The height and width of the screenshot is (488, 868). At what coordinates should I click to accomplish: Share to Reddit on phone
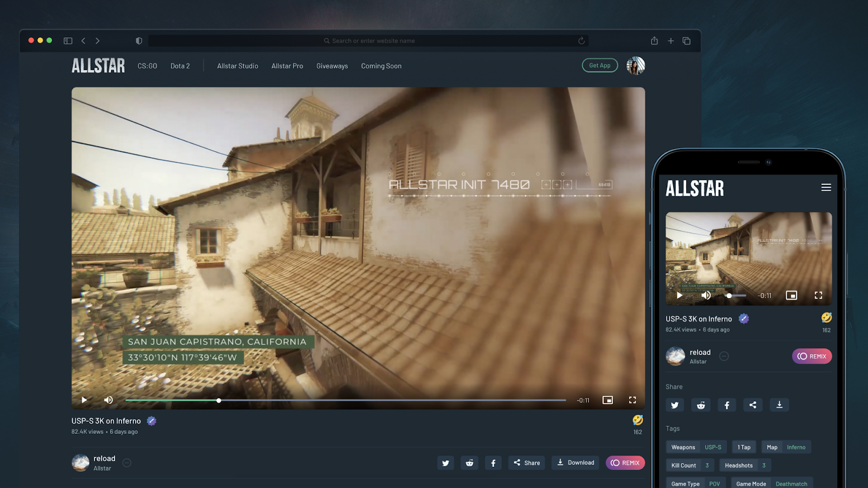tap(701, 405)
